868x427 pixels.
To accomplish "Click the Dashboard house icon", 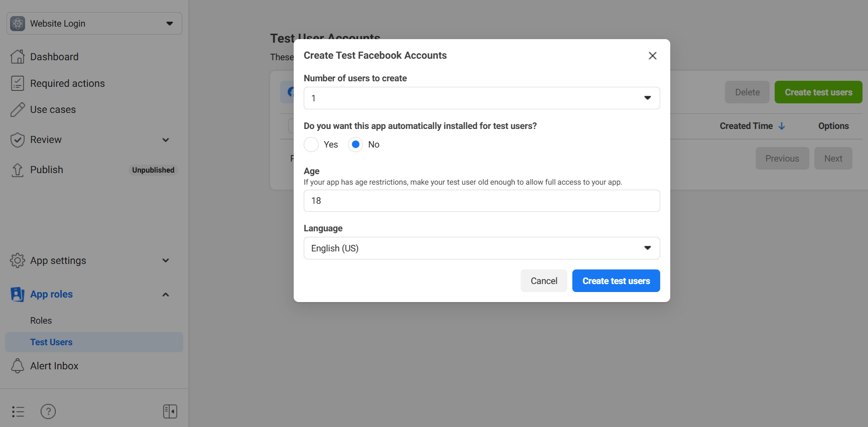I will point(18,57).
